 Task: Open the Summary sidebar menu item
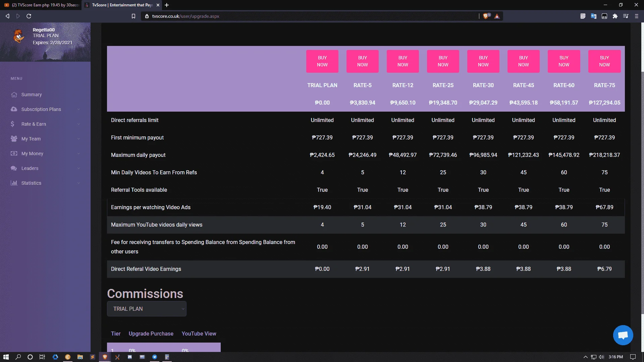click(x=45, y=95)
